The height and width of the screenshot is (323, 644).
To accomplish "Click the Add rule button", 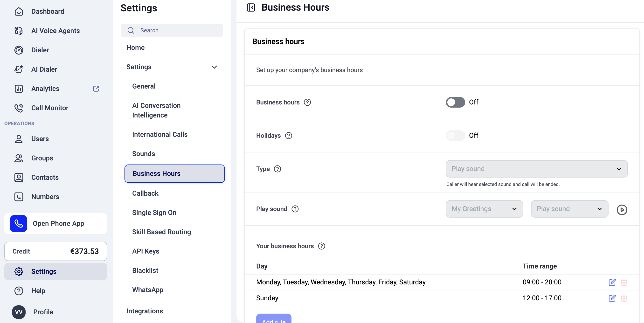I will pos(274,318).
